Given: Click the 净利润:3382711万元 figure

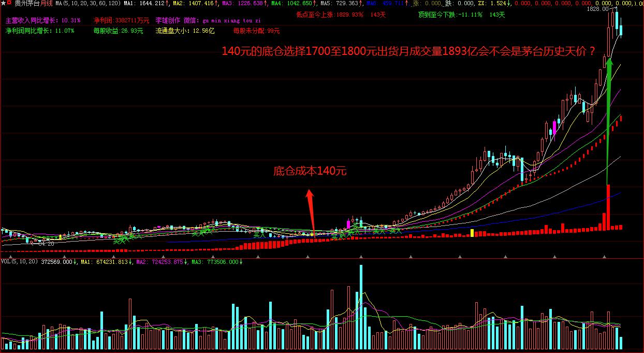Looking at the screenshot, I should 122,21.
